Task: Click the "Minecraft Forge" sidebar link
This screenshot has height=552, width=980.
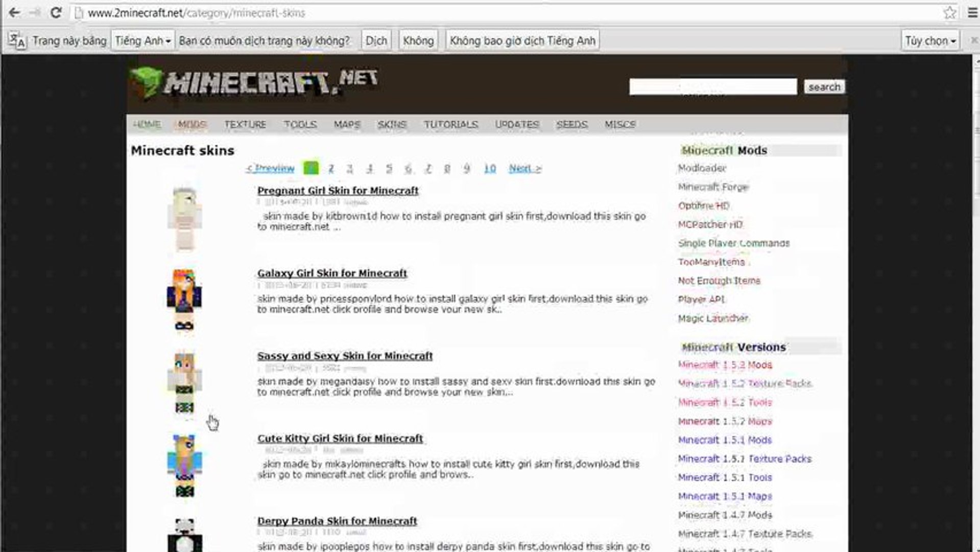Action: point(713,187)
